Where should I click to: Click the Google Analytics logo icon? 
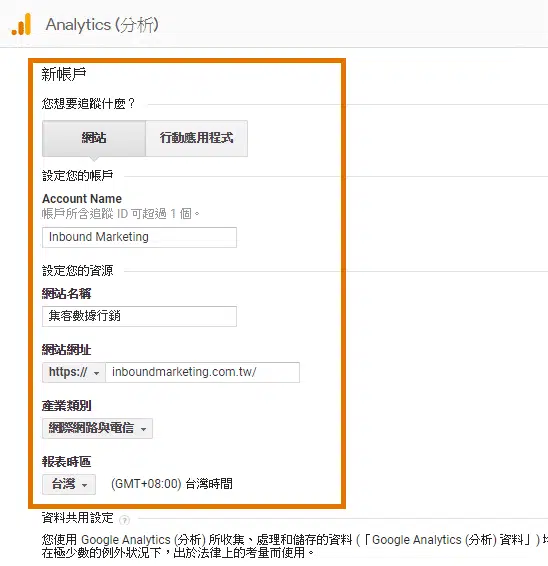[21, 24]
